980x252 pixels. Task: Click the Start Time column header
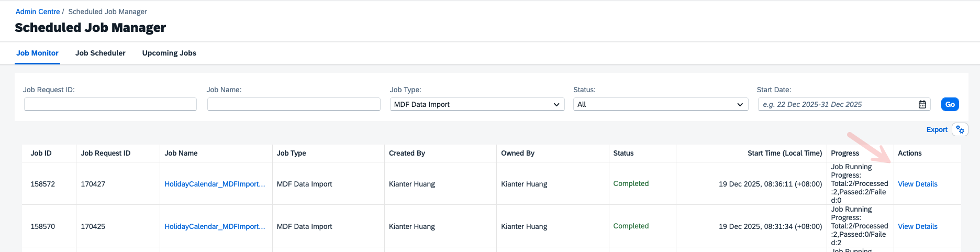[784, 153]
